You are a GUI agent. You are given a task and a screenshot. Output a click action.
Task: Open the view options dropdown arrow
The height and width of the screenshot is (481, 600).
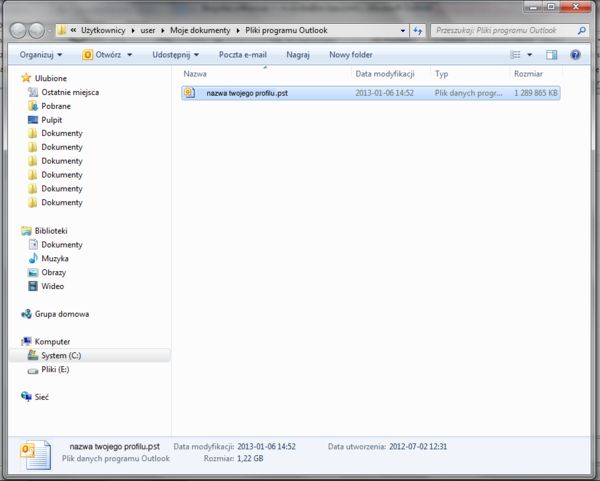point(530,55)
